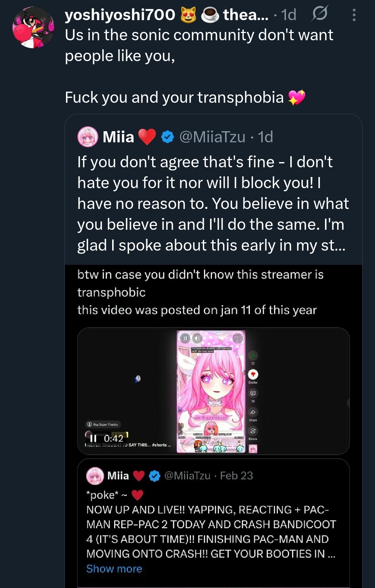Toggle the like thumbs-up above 72 count
The image size is (375, 588).
(253, 355)
